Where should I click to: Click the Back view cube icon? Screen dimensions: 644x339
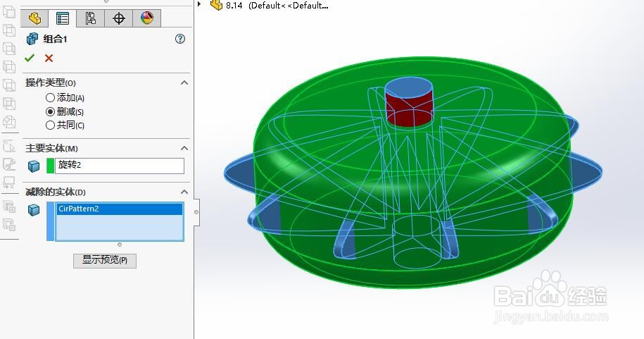pyautogui.click(x=9, y=30)
